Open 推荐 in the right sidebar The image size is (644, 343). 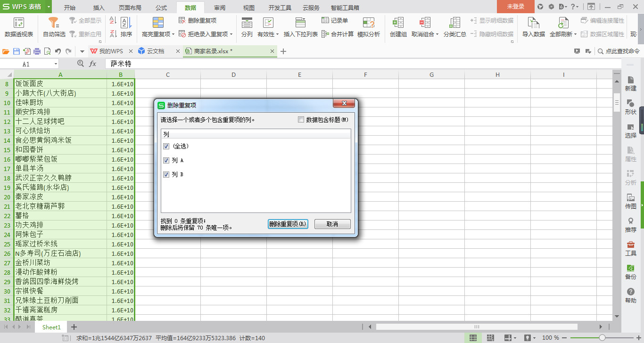tap(631, 225)
